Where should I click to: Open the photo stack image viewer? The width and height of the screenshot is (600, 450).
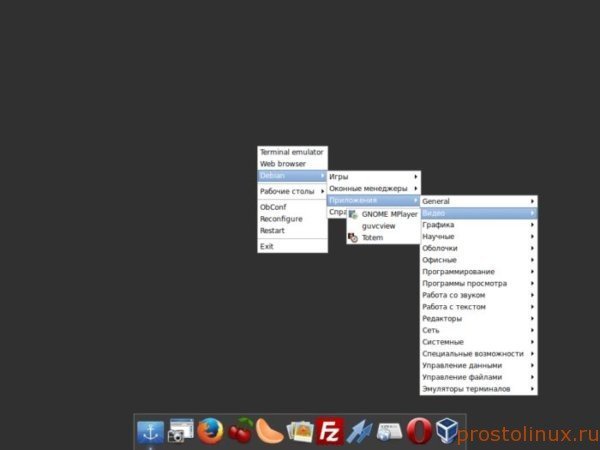300,432
